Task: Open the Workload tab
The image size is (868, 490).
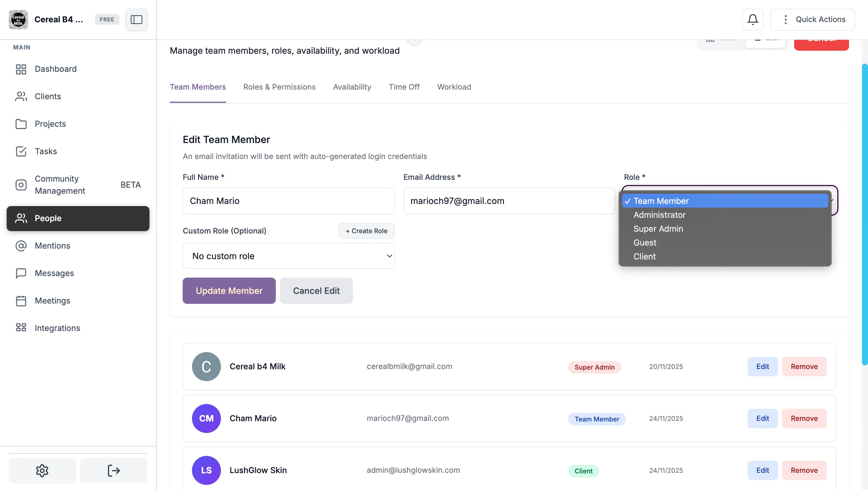Action: pos(454,87)
